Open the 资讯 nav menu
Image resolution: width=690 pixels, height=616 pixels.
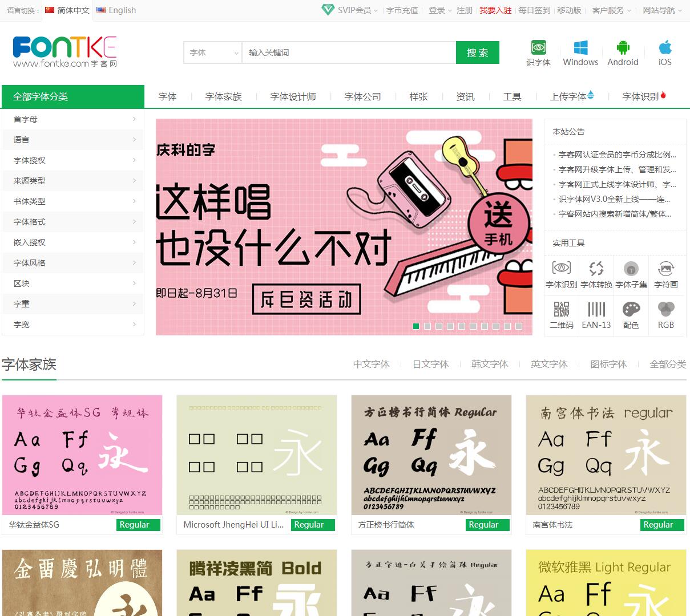pos(466,97)
